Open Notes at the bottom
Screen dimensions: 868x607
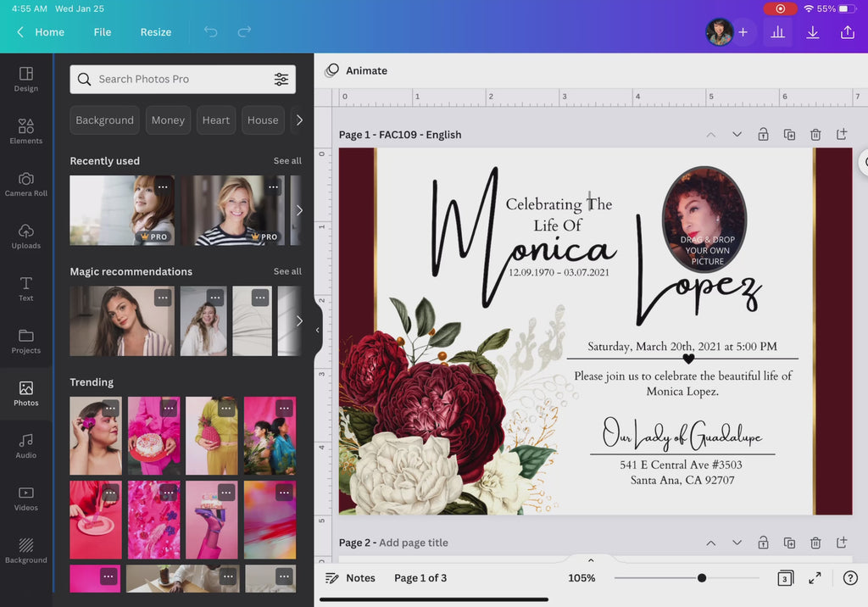tap(350, 578)
